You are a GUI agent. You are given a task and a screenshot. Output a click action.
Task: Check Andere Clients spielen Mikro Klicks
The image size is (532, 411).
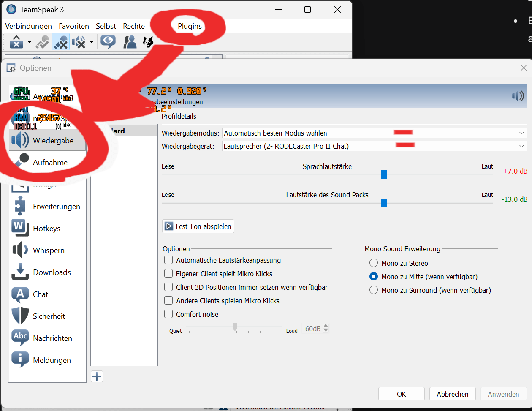coord(168,301)
